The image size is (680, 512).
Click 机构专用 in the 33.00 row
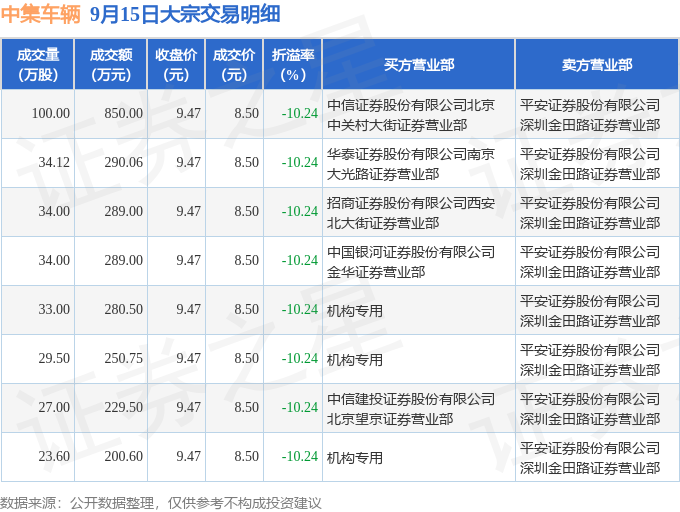355,311
